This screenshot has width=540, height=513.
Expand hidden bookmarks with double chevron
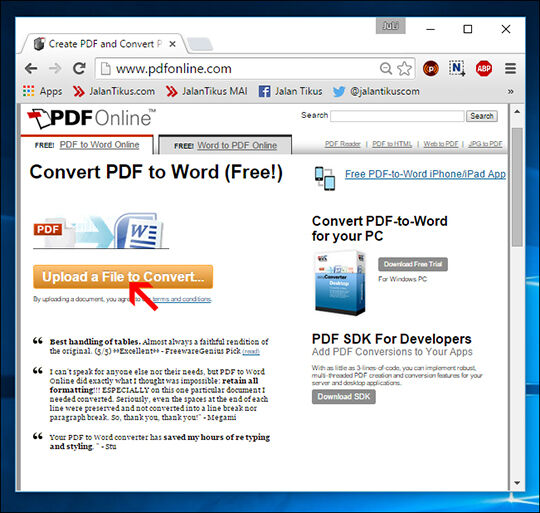510,92
